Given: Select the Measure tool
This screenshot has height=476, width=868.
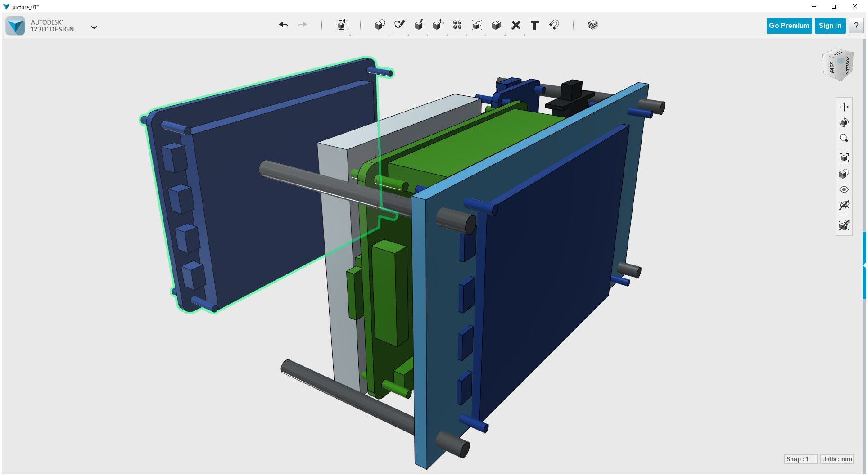Looking at the screenshot, I should point(516,25).
